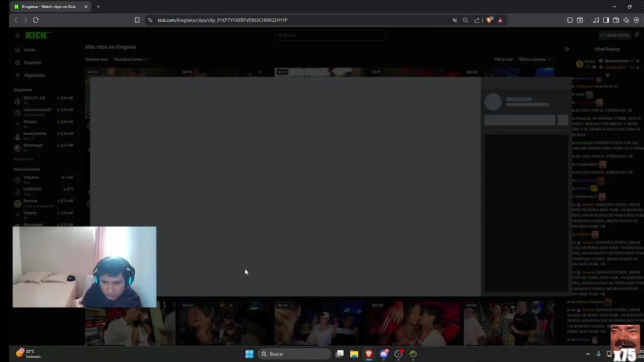Open Task View on the taskbar
The width and height of the screenshot is (644, 362).
(x=340, y=354)
